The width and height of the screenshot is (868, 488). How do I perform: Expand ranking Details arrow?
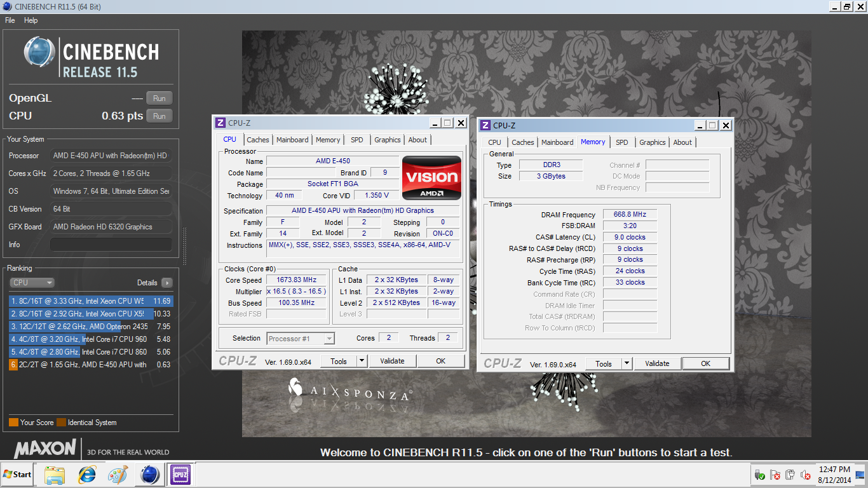166,283
